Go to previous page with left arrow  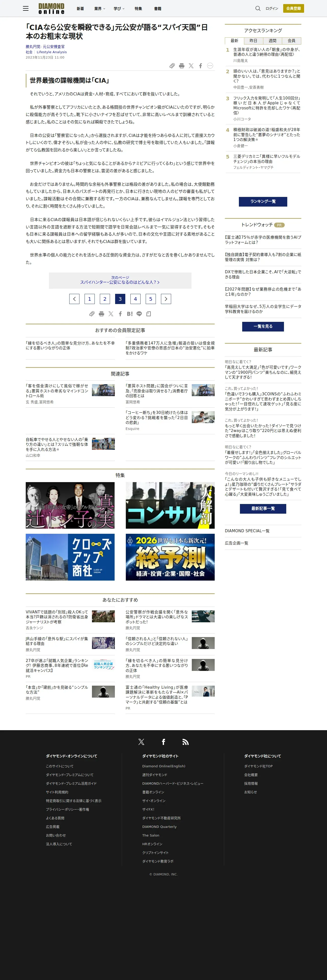coord(74,299)
